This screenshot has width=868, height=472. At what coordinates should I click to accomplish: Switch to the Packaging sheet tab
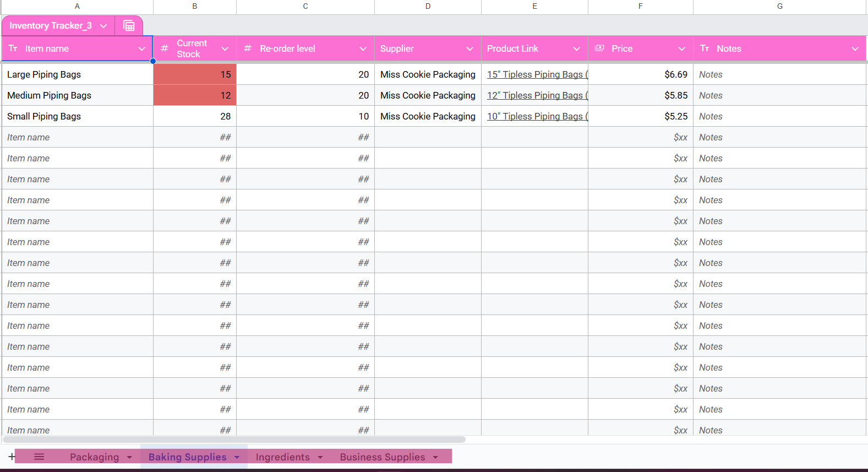pos(94,457)
